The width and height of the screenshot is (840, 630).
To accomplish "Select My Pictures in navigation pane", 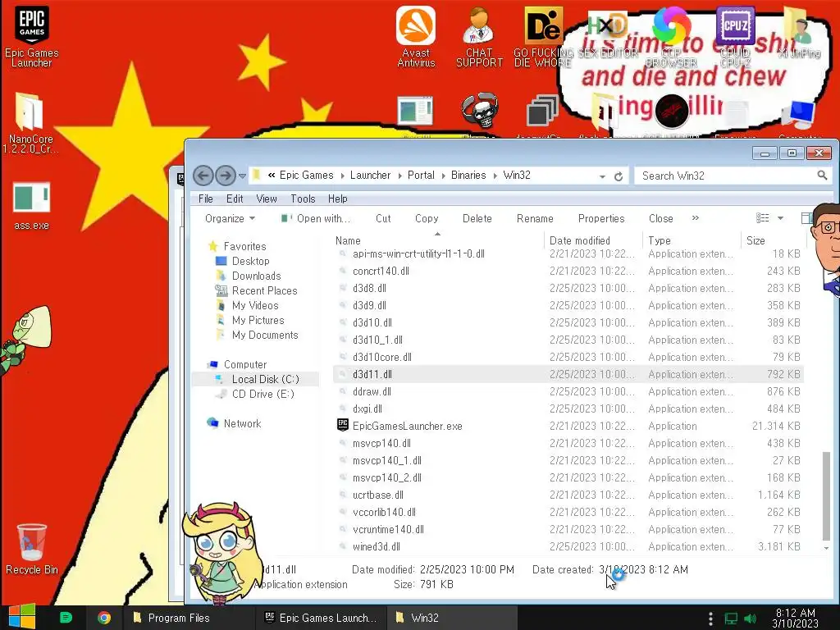I will [x=258, y=320].
